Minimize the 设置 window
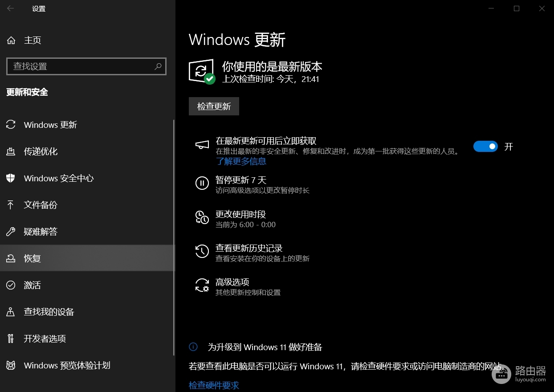The height and width of the screenshot is (392, 554). pyautogui.click(x=491, y=8)
